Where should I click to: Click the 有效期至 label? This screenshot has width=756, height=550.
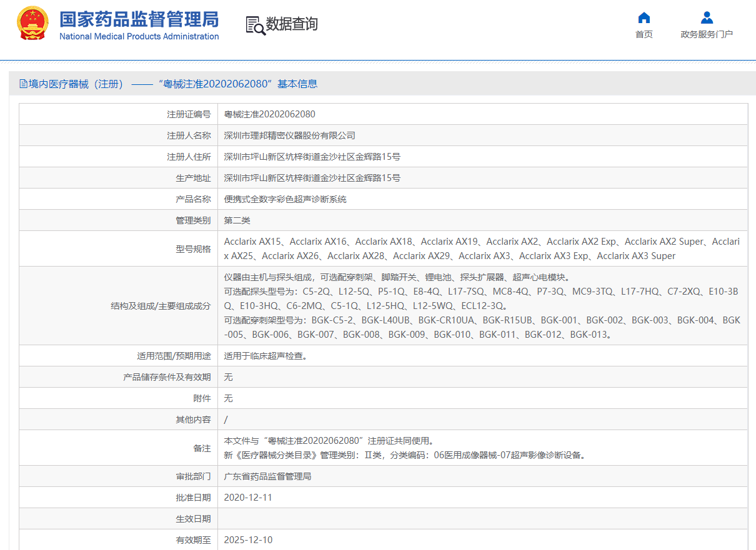click(193, 540)
